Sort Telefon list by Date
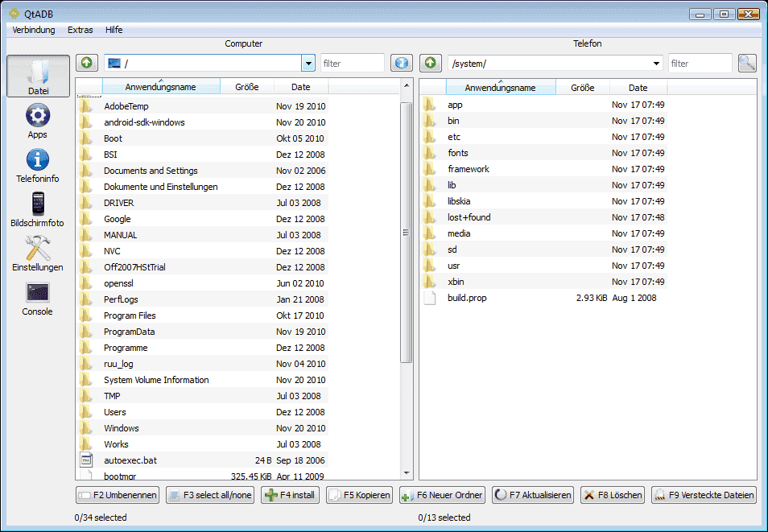The width and height of the screenshot is (768, 532). click(x=638, y=88)
